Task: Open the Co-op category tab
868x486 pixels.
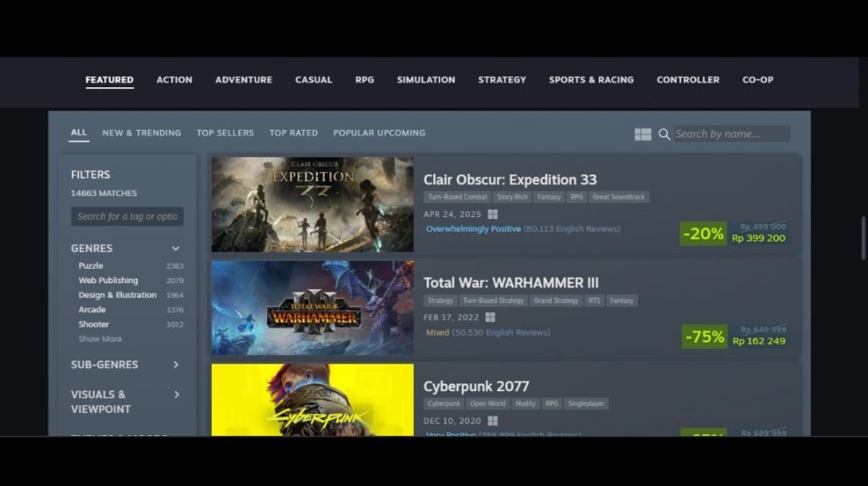Action: click(758, 80)
